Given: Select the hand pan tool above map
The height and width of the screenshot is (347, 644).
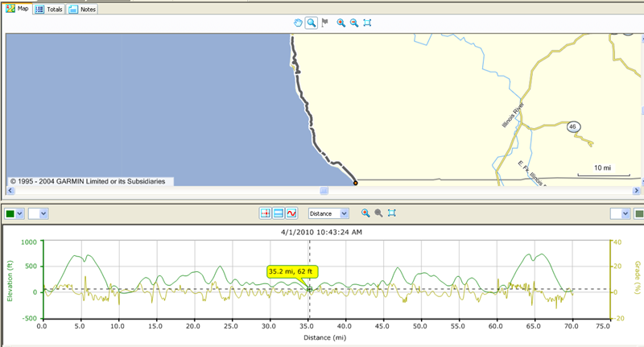Looking at the screenshot, I should [298, 23].
